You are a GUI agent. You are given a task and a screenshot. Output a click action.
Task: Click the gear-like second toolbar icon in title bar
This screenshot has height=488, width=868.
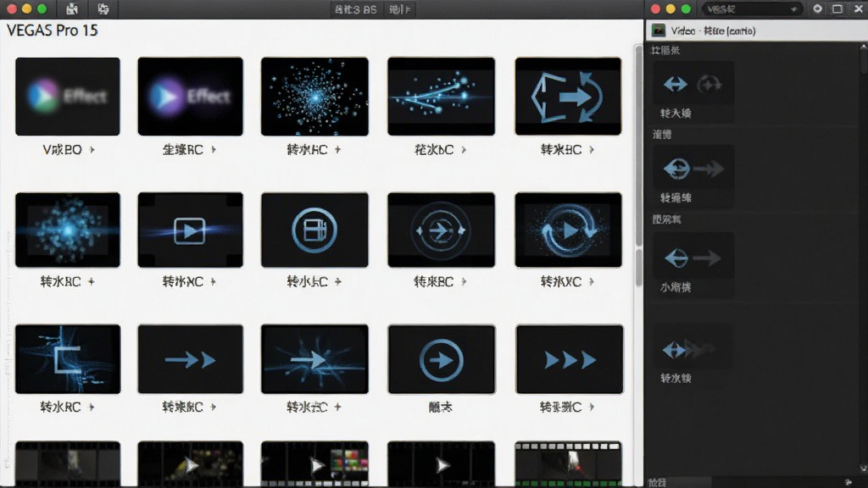tap(103, 8)
